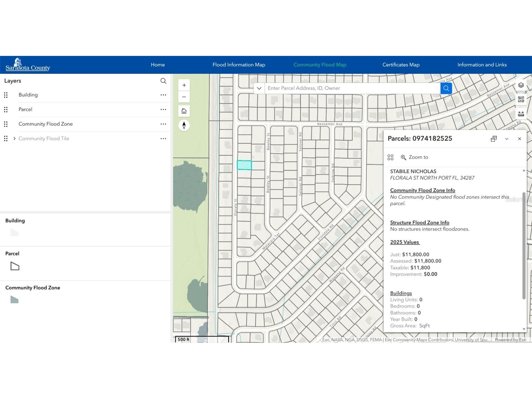Click the default map view home icon

pyautogui.click(x=184, y=111)
